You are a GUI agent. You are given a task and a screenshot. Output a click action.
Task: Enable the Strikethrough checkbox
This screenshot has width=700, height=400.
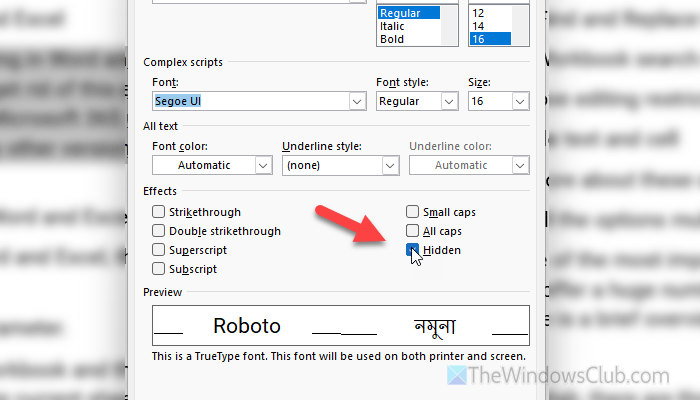[x=158, y=212]
